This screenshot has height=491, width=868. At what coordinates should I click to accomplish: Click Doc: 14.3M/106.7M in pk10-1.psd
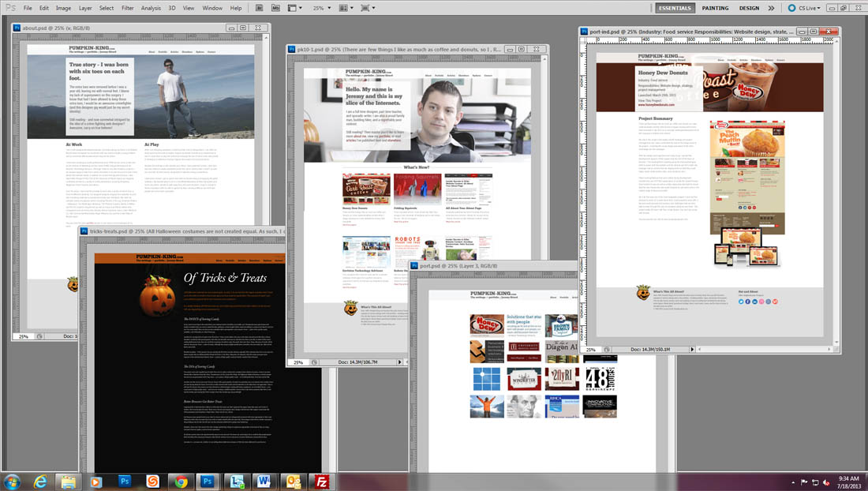(357, 362)
